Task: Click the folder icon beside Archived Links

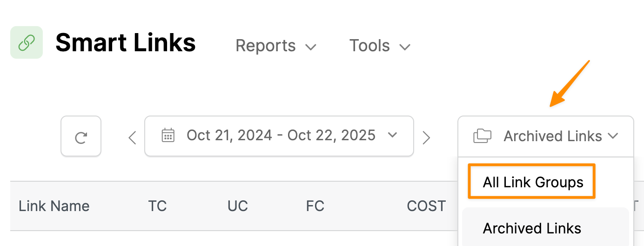Action: tap(482, 136)
